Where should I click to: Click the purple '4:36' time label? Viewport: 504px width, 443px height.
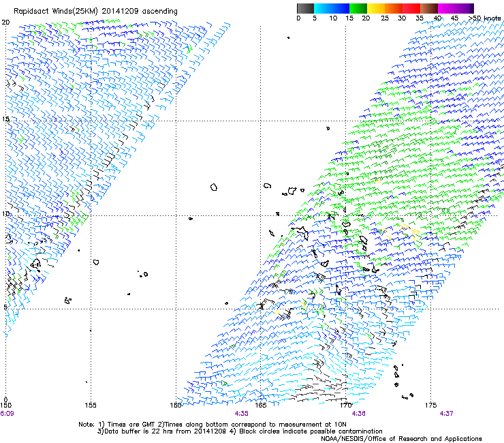coord(358,414)
